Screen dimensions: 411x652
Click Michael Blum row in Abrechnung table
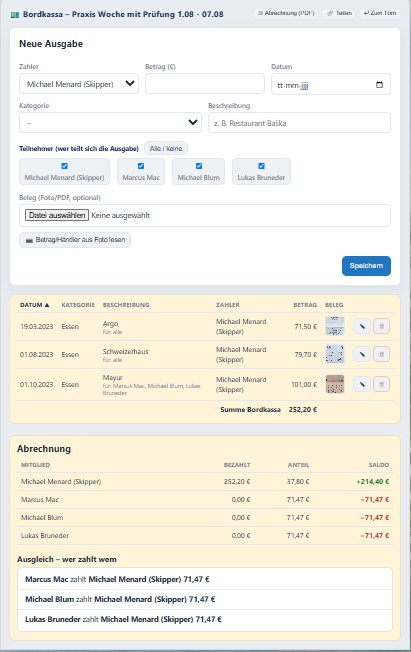pyautogui.click(x=205, y=518)
